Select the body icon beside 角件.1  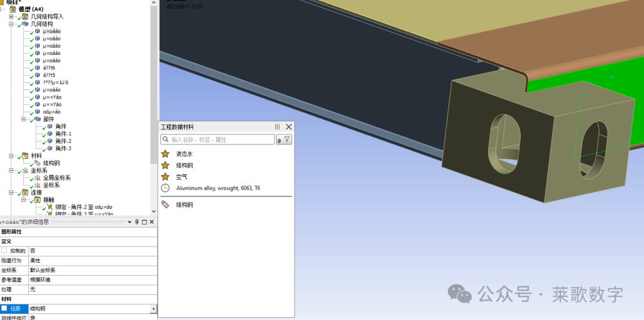coord(49,134)
